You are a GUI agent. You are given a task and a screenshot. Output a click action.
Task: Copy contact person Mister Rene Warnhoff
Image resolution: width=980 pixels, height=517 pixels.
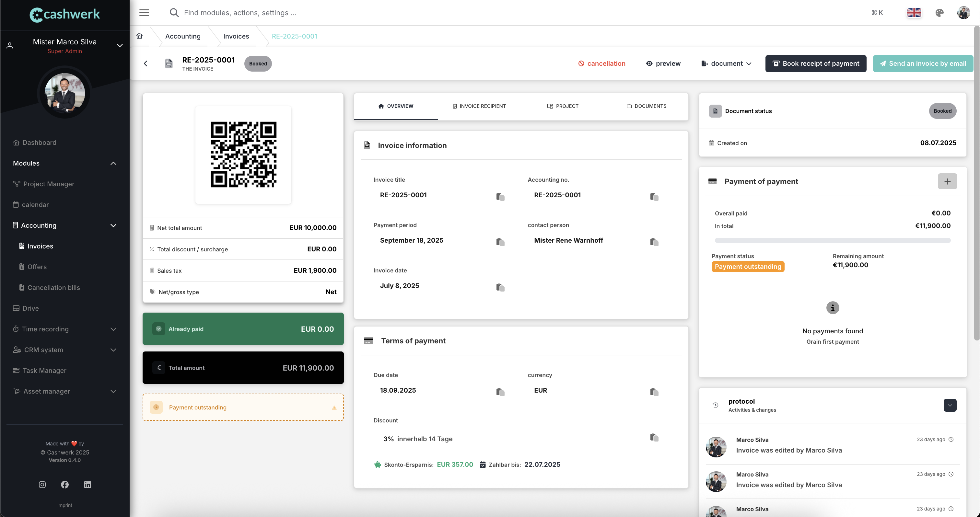[654, 242]
